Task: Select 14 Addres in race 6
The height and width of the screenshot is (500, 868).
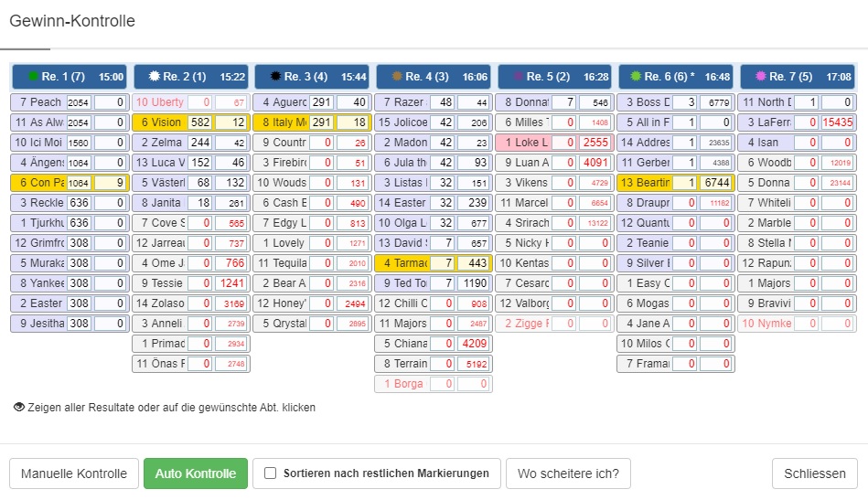Action: pos(676,143)
